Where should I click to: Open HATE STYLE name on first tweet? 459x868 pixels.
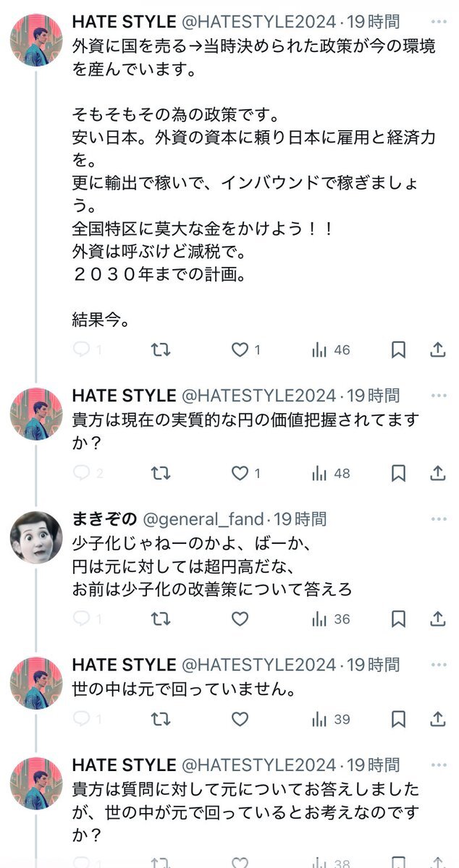pyautogui.click(x=124, y=23)
